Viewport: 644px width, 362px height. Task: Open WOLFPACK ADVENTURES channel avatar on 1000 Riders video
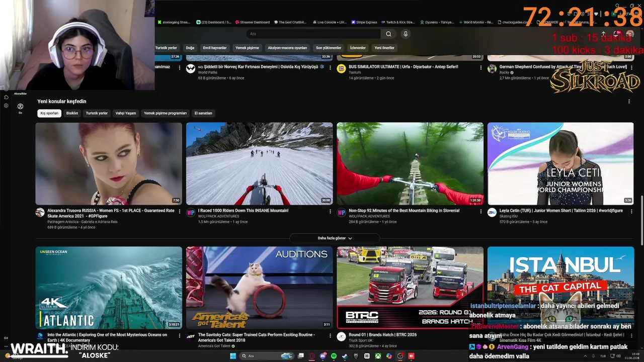[191, 213]
